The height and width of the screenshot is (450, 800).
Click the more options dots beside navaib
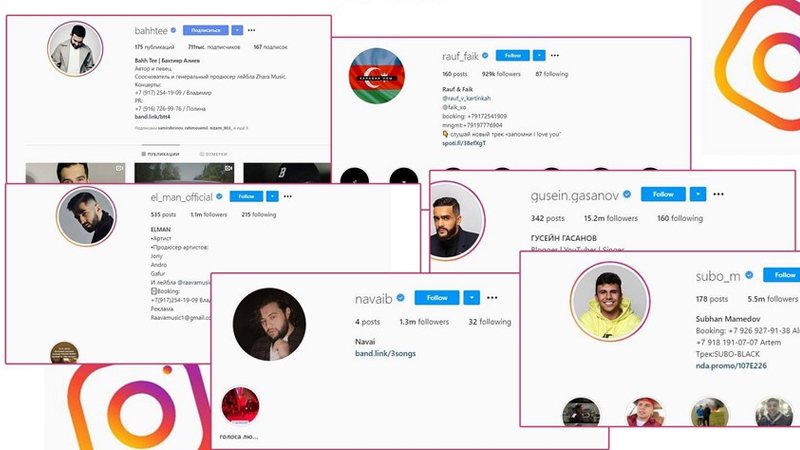(492, 297)
